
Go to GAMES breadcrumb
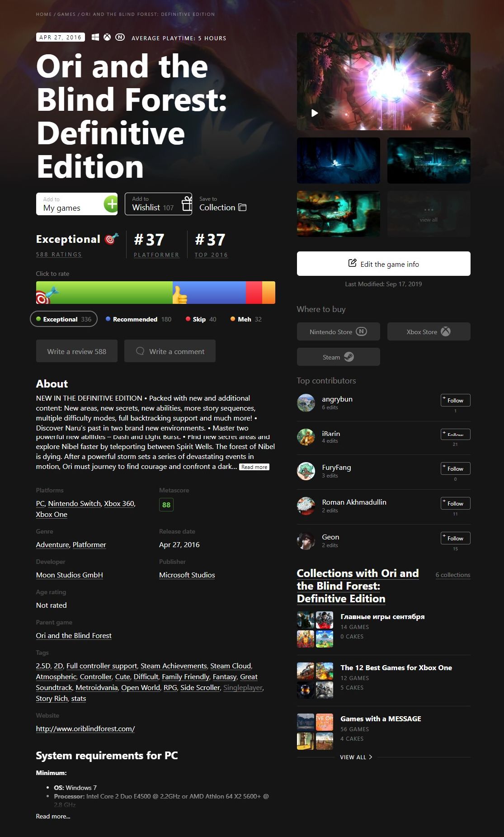(x=66, y=14)
